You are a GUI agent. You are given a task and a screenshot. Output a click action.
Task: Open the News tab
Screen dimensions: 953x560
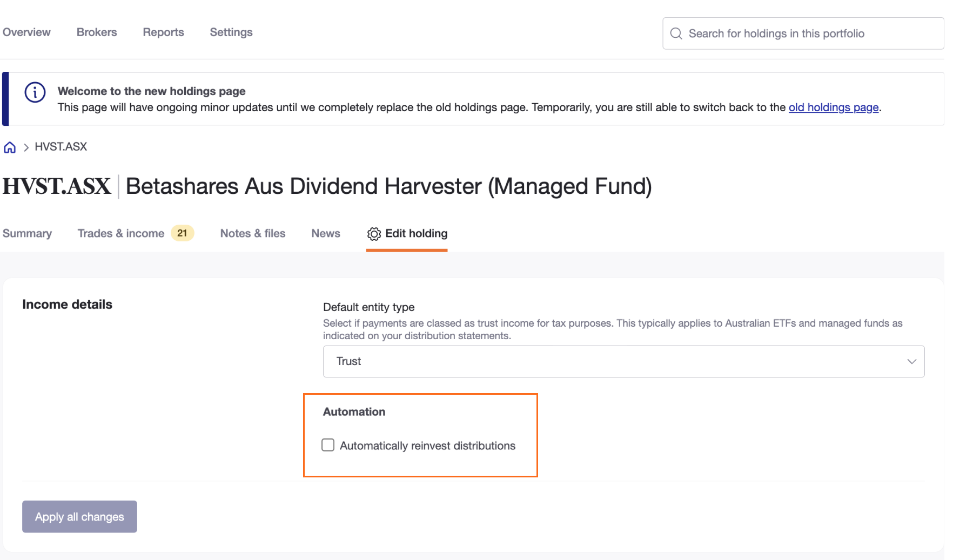click(x=326, y=233)
